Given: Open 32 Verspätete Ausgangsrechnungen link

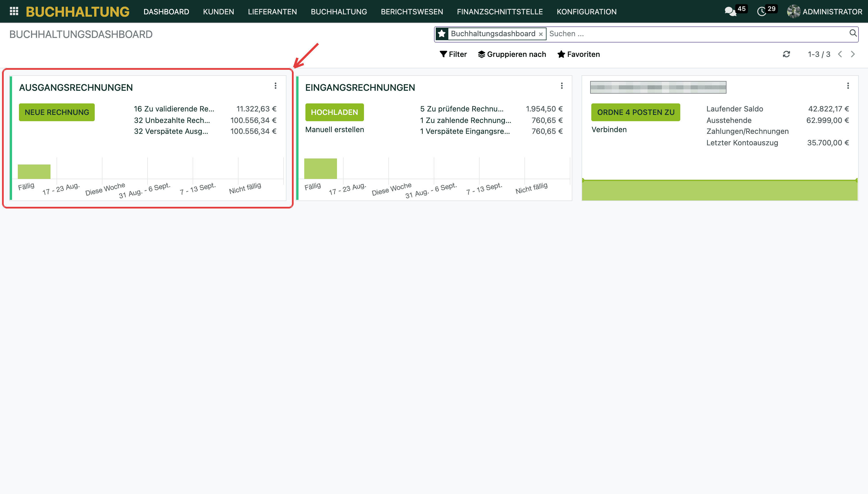Looking at the screenshot, I should 171,131.
